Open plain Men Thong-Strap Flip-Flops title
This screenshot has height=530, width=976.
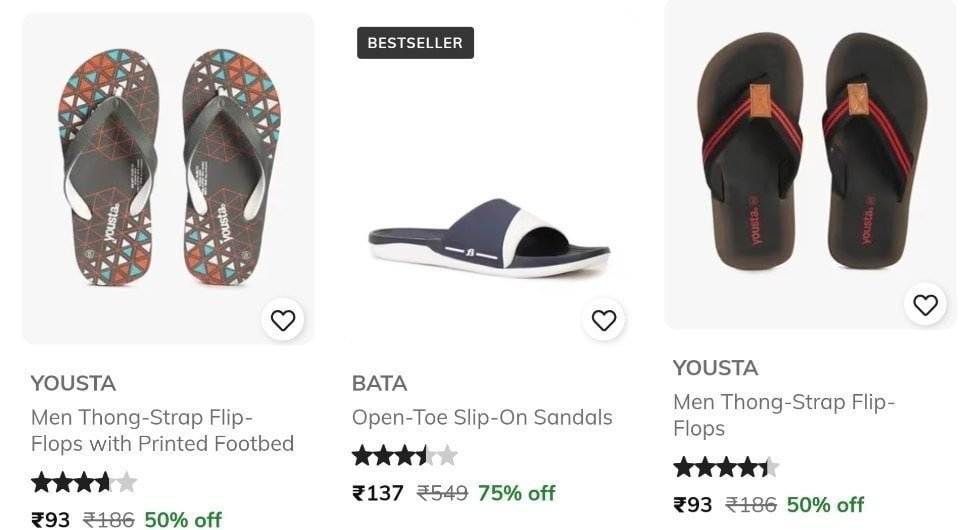click(x=784, y=415)
